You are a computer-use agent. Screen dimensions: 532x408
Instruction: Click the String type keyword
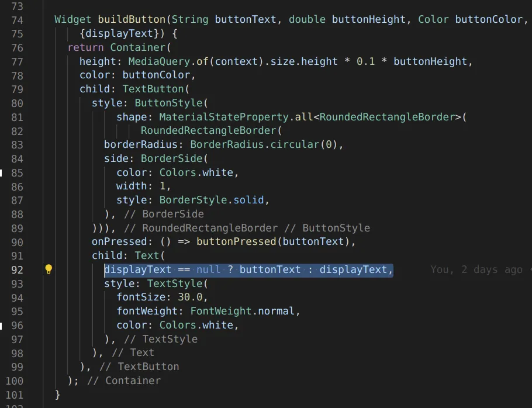190,20
